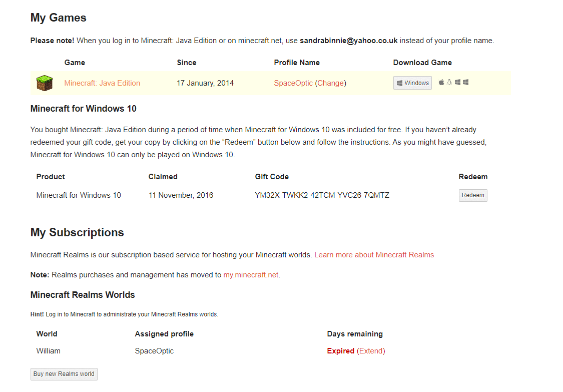Screen dimensions: 563x392
Task: Click the My Subscriptions heading
Action: [x=77, y=232]
